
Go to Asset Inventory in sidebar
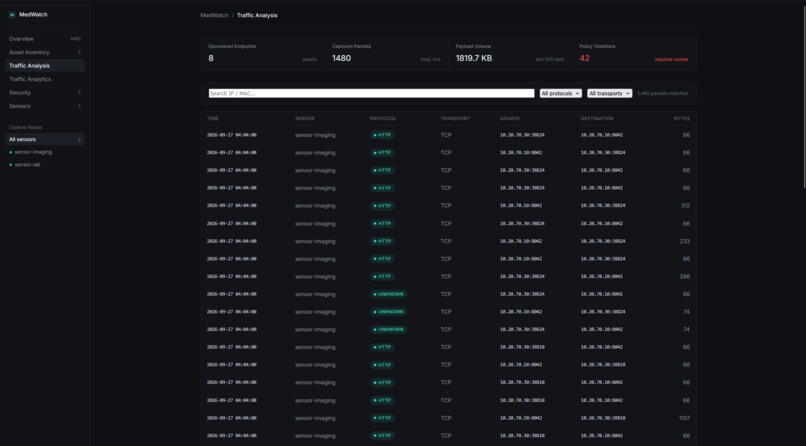pos(45,52)
